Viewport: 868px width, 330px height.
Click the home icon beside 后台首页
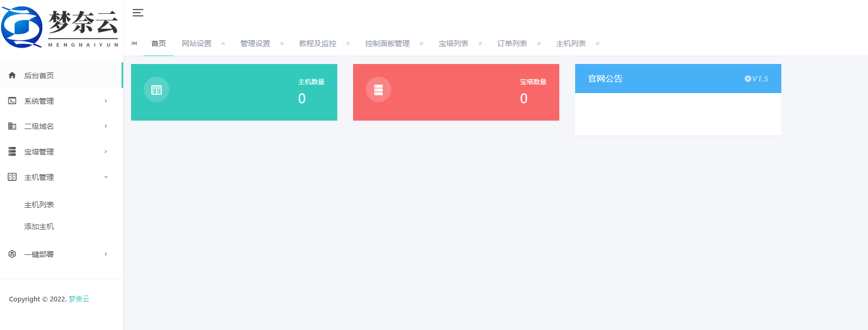coord(12,75)
